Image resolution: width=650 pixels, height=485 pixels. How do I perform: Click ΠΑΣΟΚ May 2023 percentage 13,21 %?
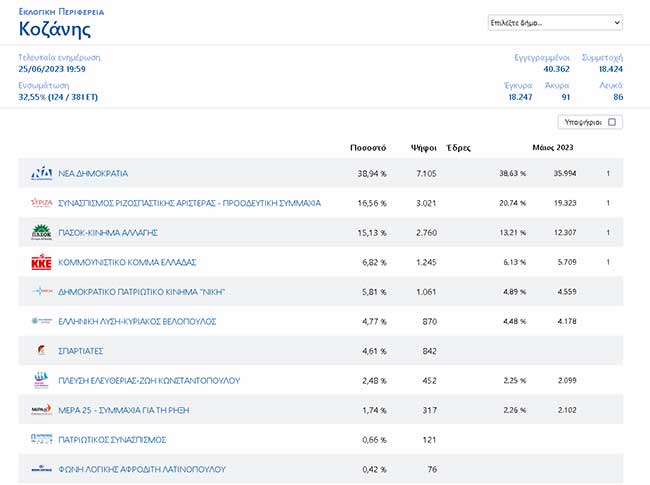pos(513,233)
